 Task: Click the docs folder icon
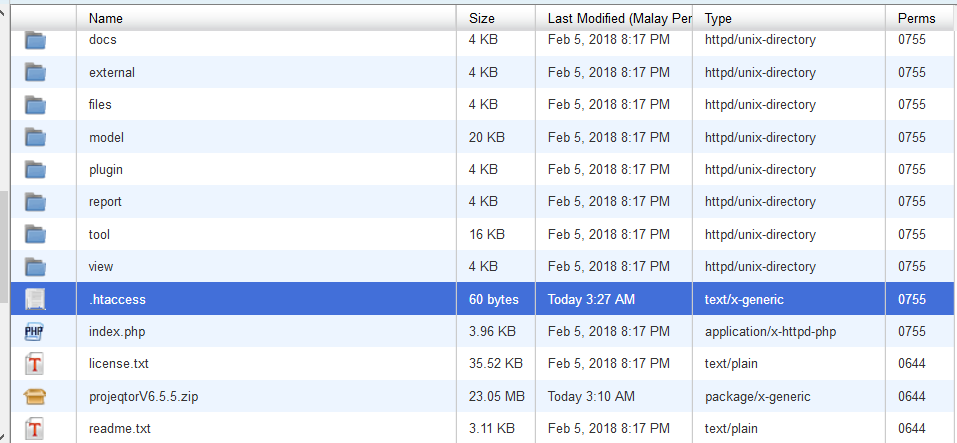[x=36, y=40]
